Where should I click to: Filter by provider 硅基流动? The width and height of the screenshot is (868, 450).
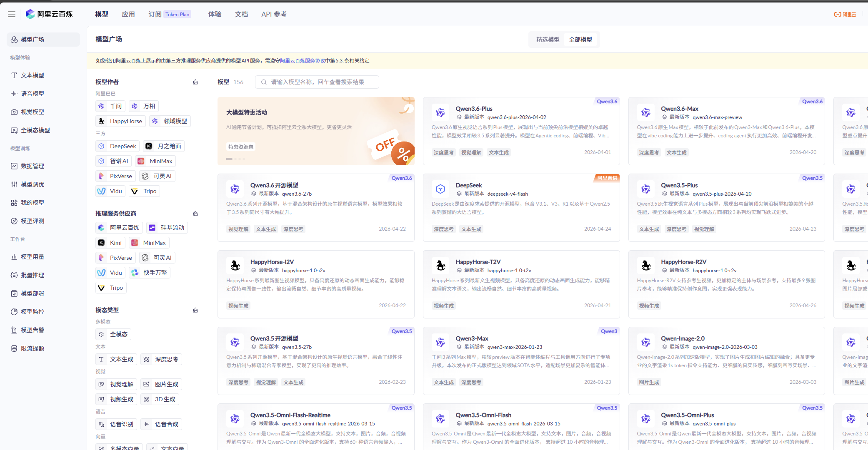[x=167, y=228]
